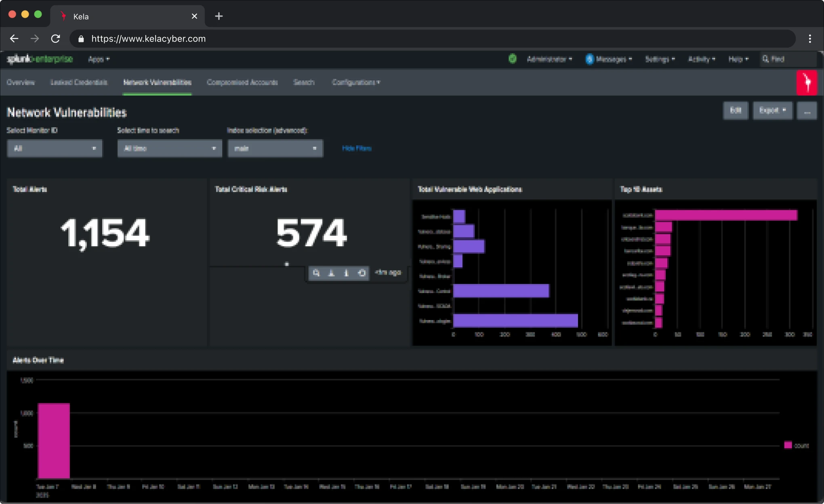824x504 pixels.
Task: Click the Alerts Over Time panel title
Action: pyautogui.click(x=38, y=360)
